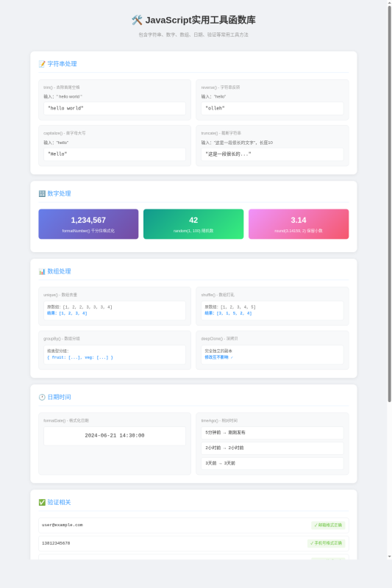Screen dimensions: 392x588
Task: Click the green 42 random number card
Action: [x=193, y=224]
